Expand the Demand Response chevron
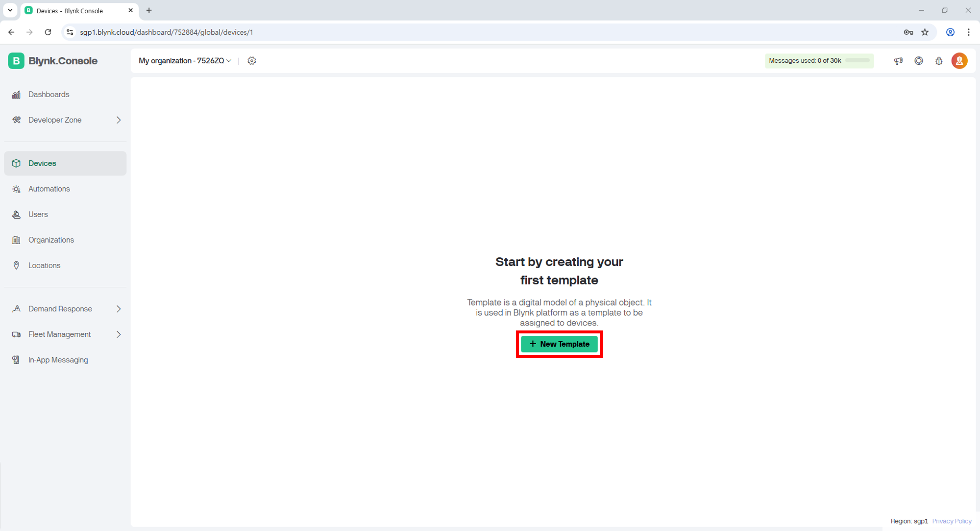 [x=119, y=309]
